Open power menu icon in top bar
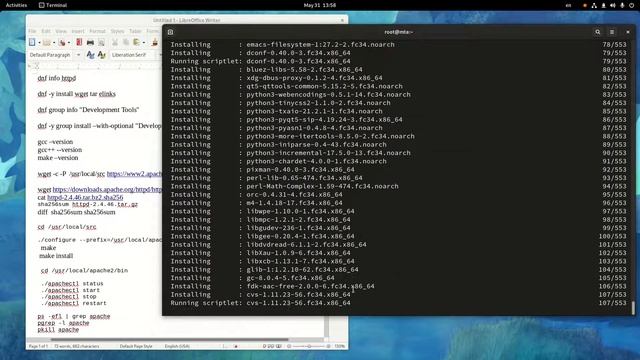The height and width of the screenshot is (360, 640). [x=631, y=5]
